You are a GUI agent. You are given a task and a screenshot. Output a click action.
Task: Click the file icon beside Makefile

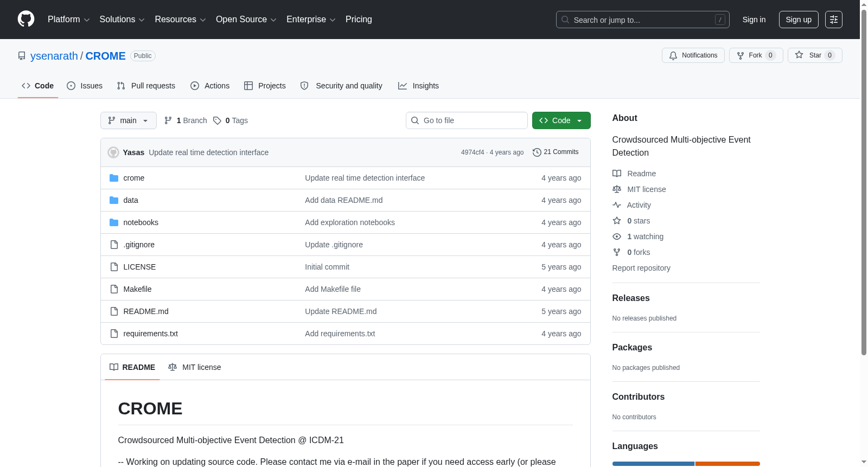pos(114,289)
